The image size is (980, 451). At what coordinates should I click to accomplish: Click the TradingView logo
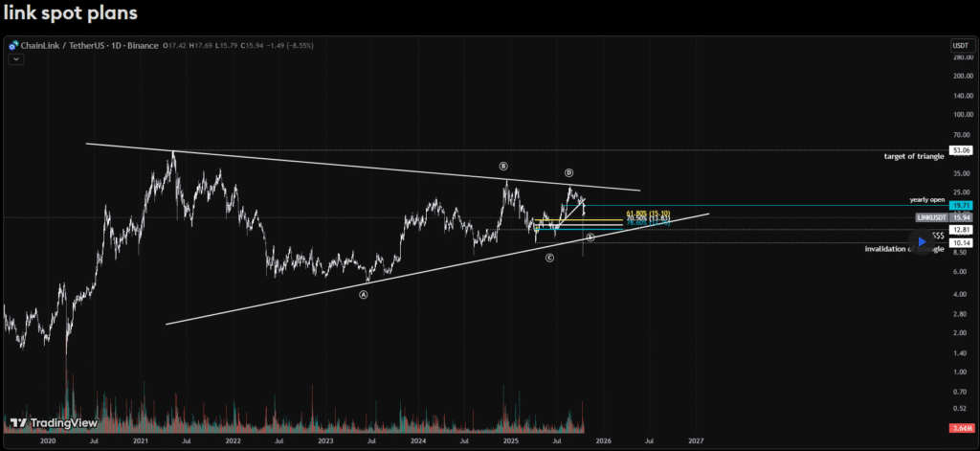(45, 423)
